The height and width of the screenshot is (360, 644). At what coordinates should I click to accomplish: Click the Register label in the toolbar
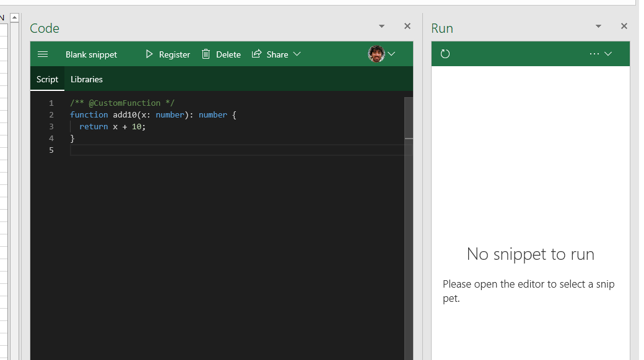(x=174, y=54)
